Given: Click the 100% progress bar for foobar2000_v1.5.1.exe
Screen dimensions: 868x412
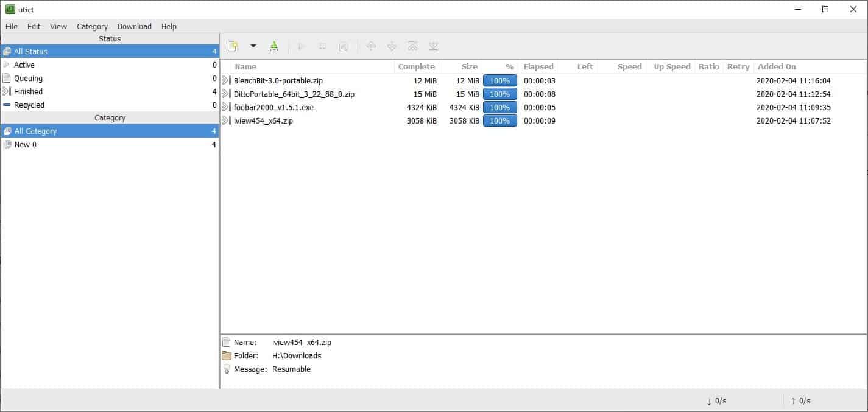Looking at the screenshot, I should (x=499, y=107).
